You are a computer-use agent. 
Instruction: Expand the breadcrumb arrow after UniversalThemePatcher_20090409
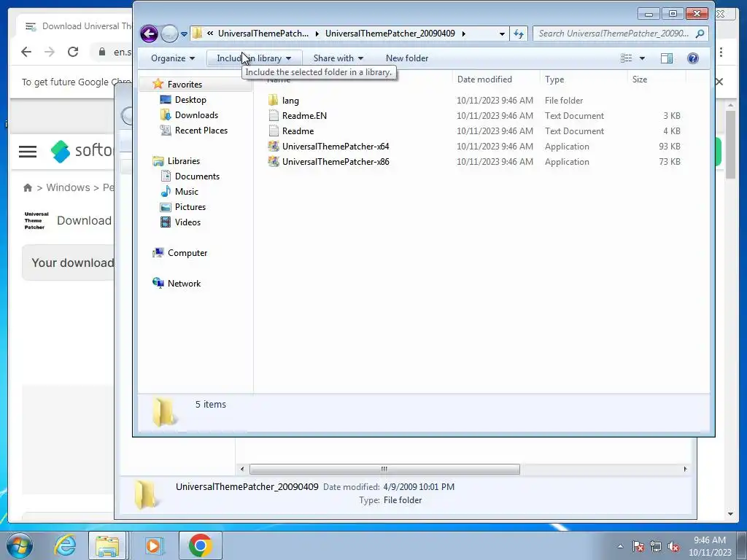point(463,34)
